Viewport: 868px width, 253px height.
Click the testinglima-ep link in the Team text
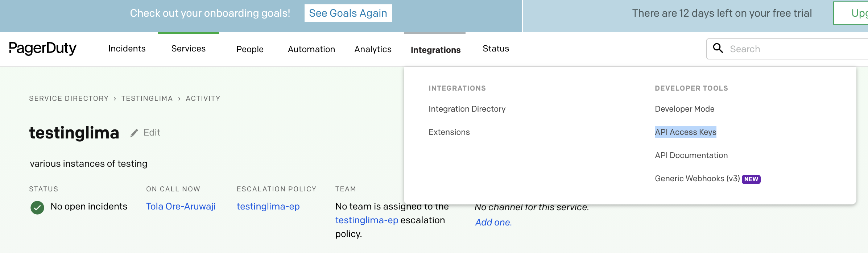pyautogui.click(x=367, y=220)
